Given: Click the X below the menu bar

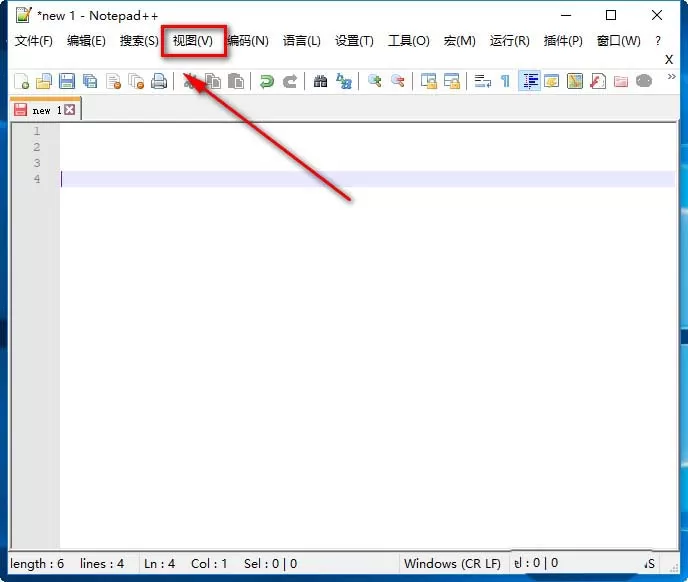Looking at the screenshot, I should click(x=669, y=60).
